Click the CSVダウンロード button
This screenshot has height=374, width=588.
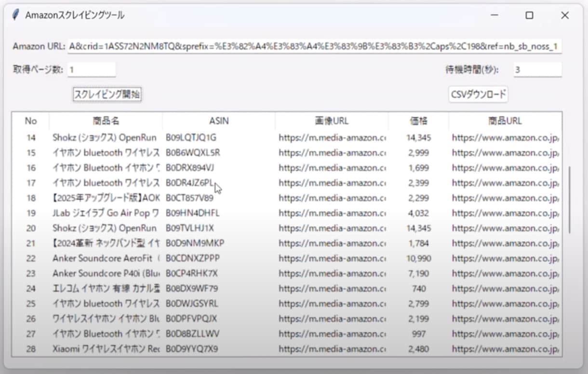coord(478,95)
